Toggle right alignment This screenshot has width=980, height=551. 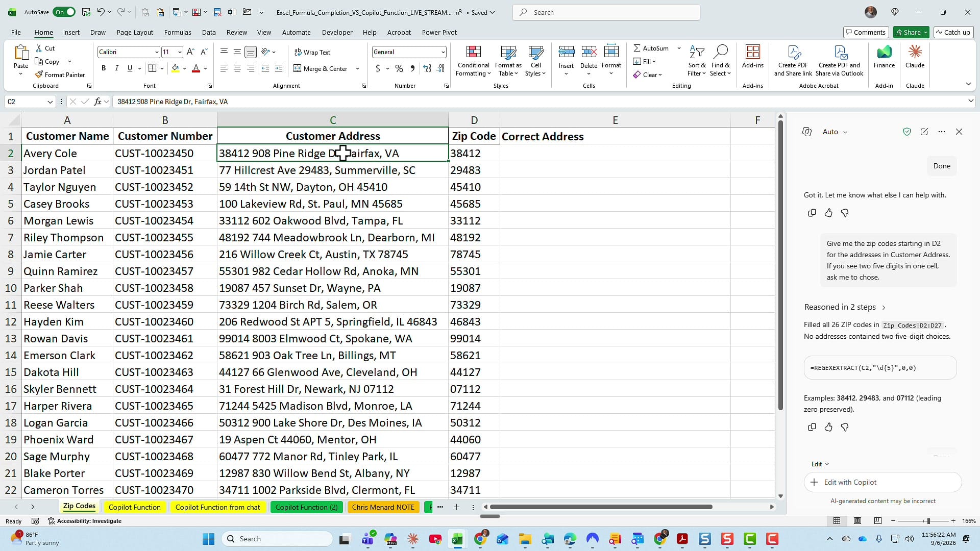point(250,68)
